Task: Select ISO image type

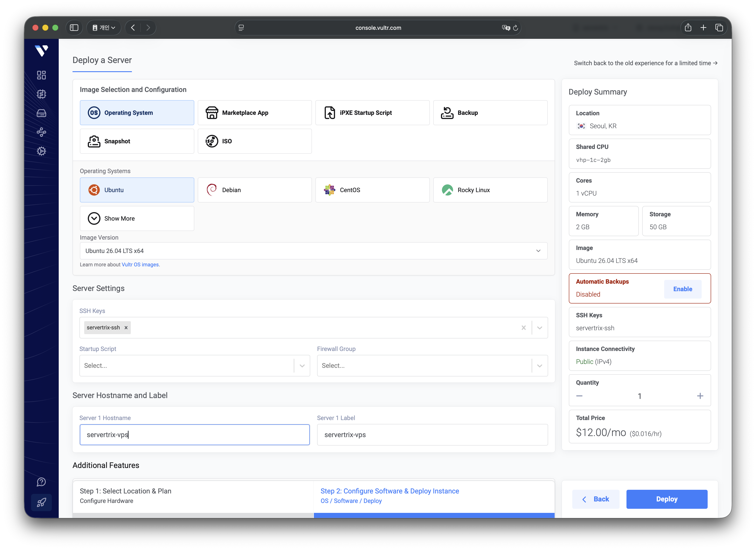Action: point(255,141)
